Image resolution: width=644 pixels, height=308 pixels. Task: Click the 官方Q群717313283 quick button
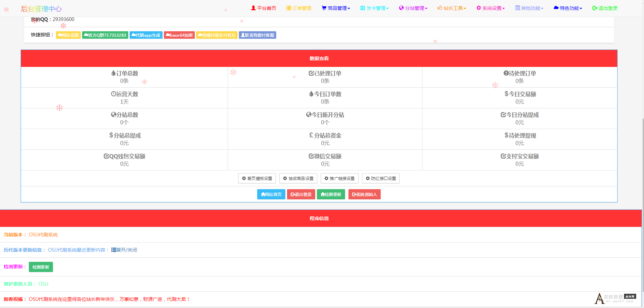click(105, 35)
